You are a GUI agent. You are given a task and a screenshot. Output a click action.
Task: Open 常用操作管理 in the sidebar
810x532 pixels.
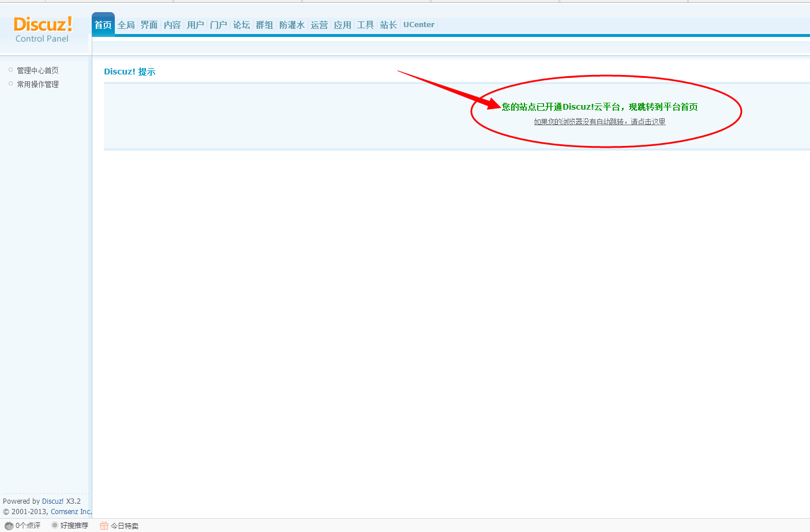click(37, 84)
